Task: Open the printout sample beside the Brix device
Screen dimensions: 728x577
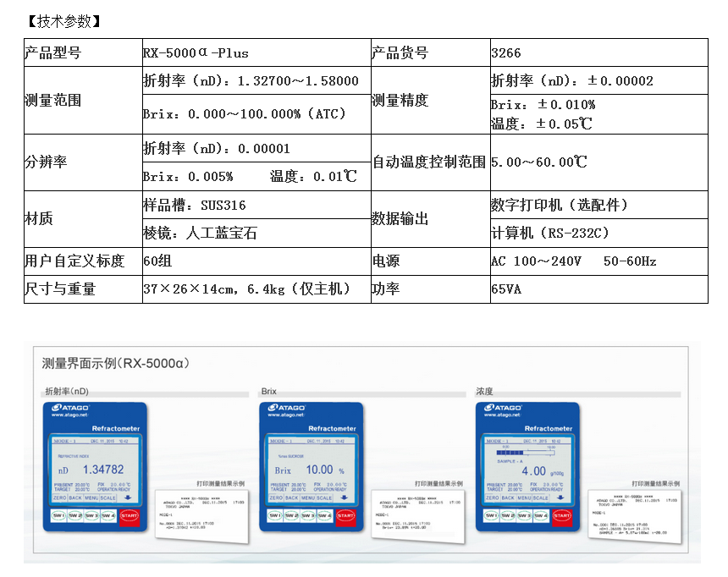Action: [418, 516]
